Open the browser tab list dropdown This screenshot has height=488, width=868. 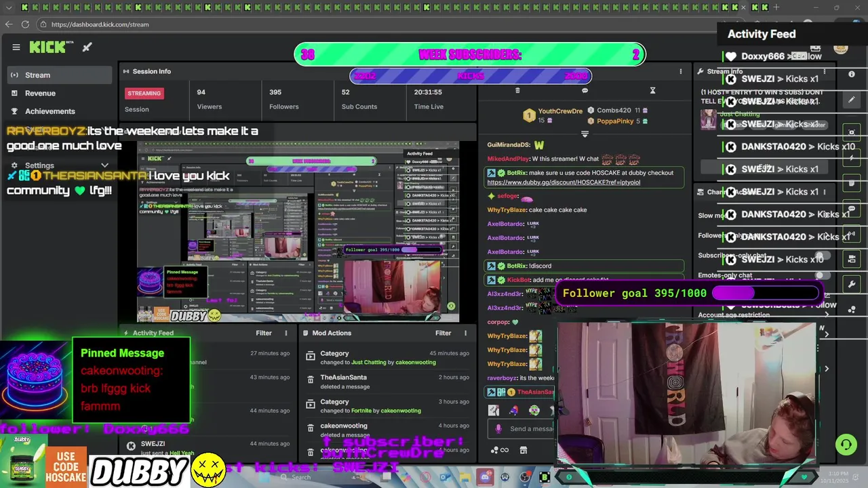pyautogui.click(x=7, y=7)
